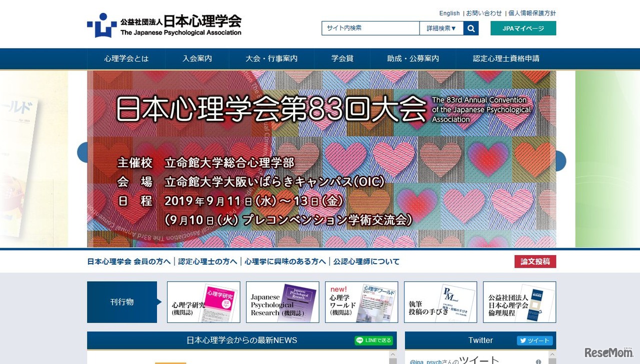Click the right arrow of the banner carousel
Screen dimensions: 640x364
click(x=559, y=161)
